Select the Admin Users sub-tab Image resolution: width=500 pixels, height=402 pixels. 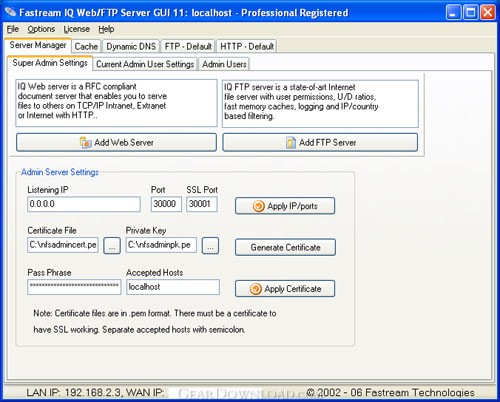(x=224, y=64)
